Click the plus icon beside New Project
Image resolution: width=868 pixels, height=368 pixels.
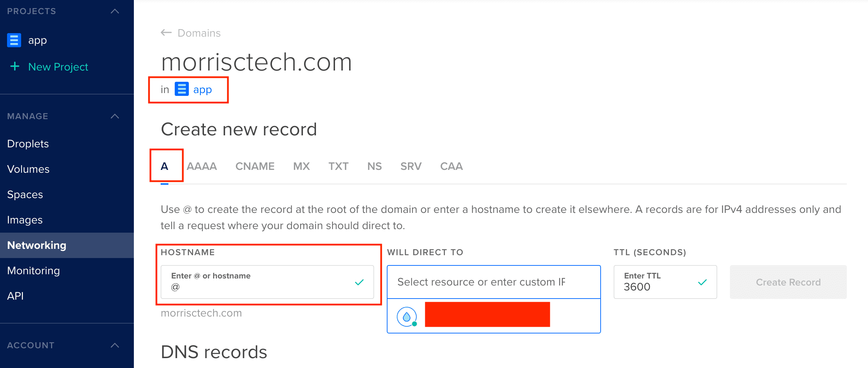coord(15,66)
